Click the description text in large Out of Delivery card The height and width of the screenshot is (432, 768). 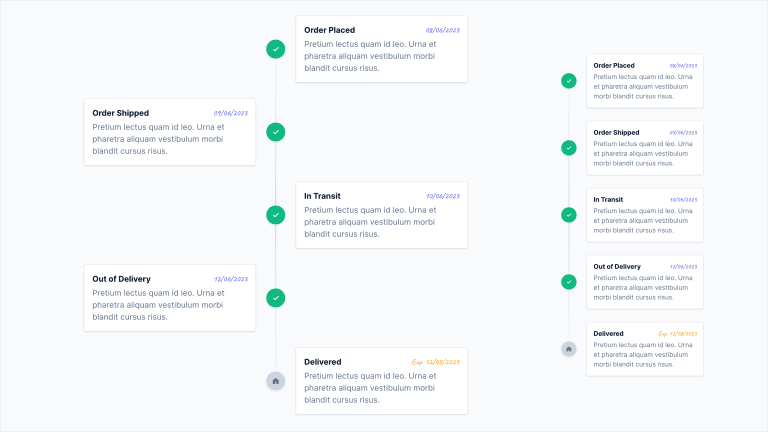click(x=158, y=305)
